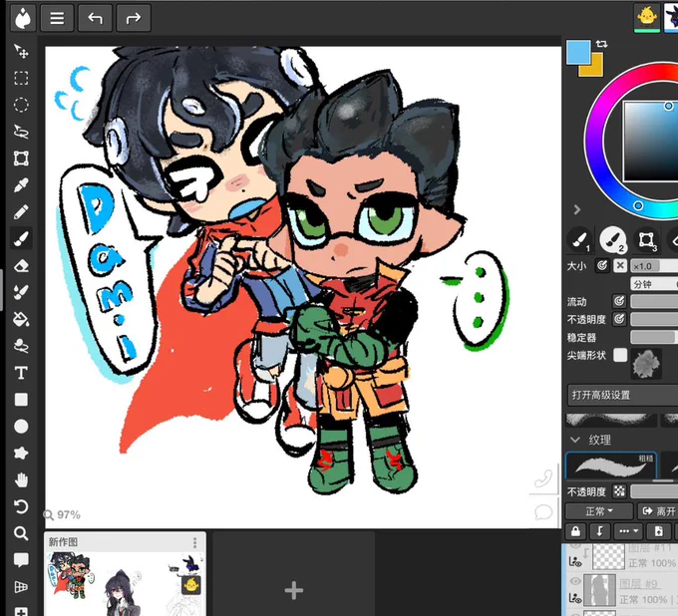Select the Text tool
Image resolution: width=678 pixels, height=616 pixels.
[21, 373]
